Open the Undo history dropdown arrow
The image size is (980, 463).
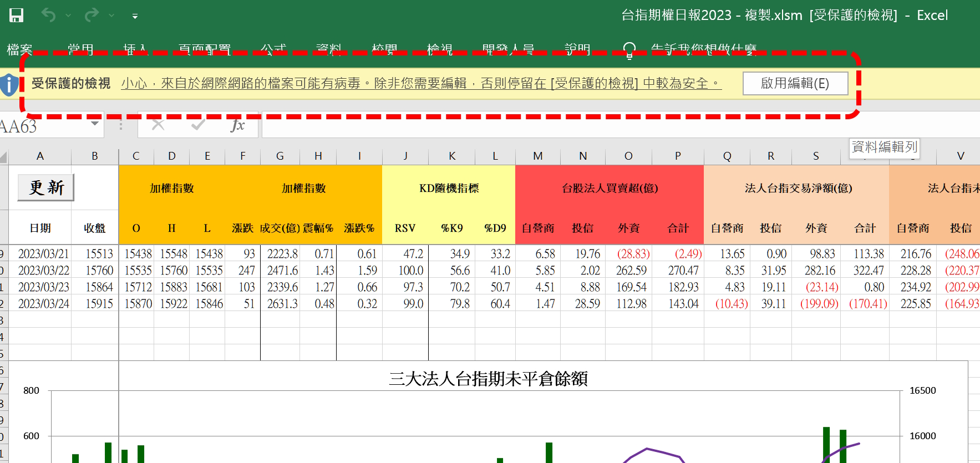coord(68,16)
